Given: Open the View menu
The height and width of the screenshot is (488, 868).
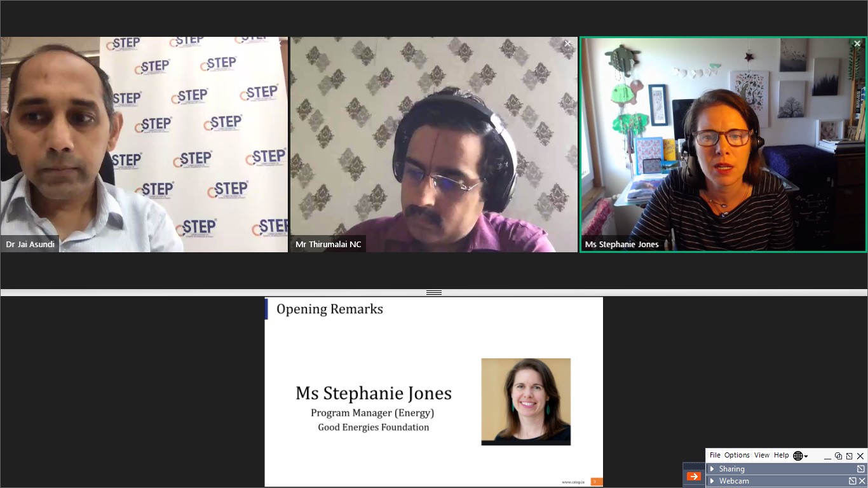Looking at the screenshot, I should pyautogui.click(x=762, y=455).
